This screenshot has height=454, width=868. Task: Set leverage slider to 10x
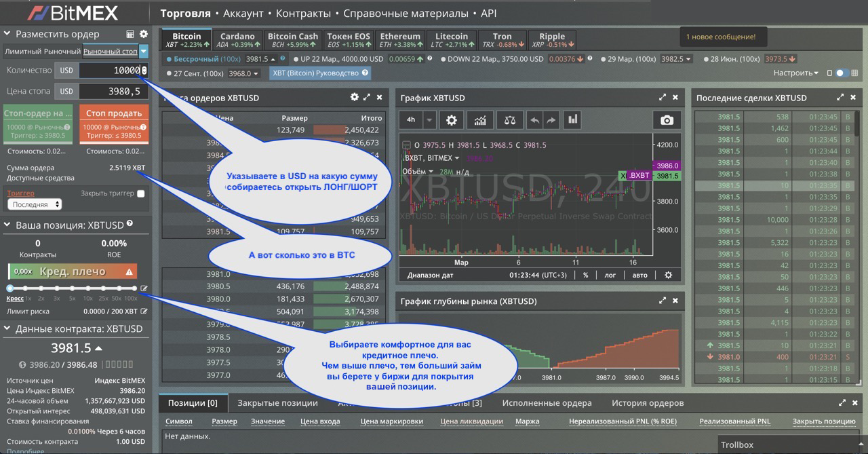pyautogui.click(x=88, y=288)
